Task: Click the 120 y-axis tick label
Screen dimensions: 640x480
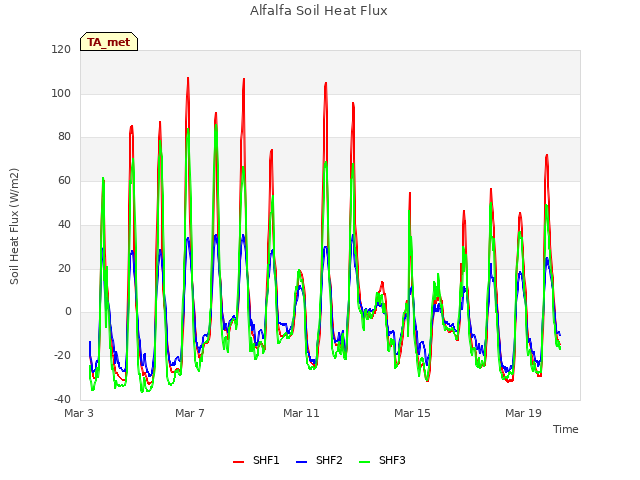Action: (x=61, y=49)
